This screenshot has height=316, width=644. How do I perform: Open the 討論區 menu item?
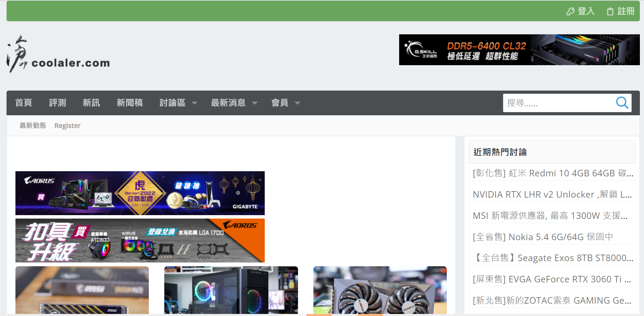click(x=172, y=103)
